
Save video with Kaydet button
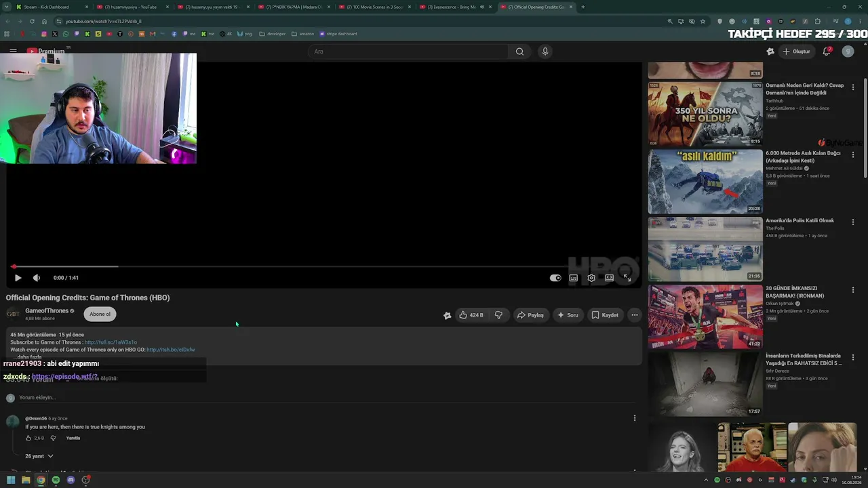pyautogui.click(x=604, y=315)
